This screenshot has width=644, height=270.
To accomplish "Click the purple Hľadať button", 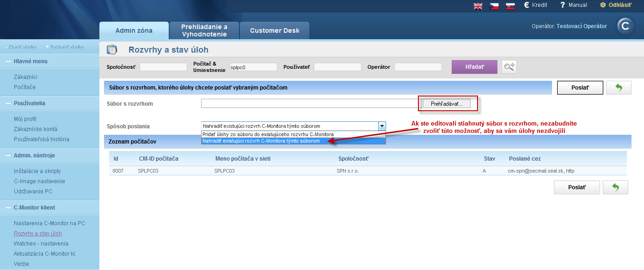I will click(x=474, y=67).
